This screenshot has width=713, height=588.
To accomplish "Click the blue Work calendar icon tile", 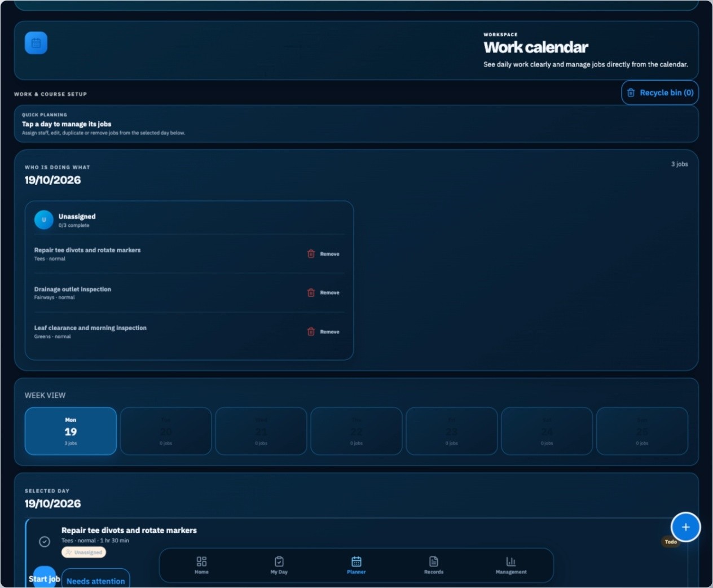I will click(x=36, y=43).
